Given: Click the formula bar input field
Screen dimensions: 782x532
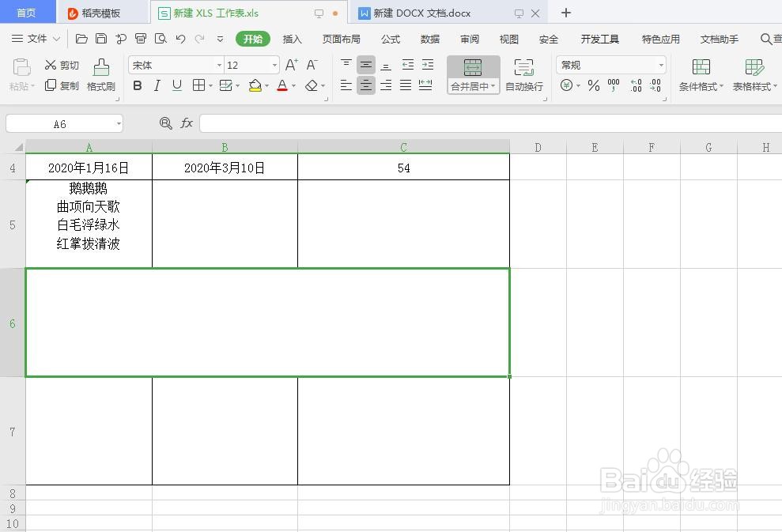Looking at the screenshot, I should [491, 123].
